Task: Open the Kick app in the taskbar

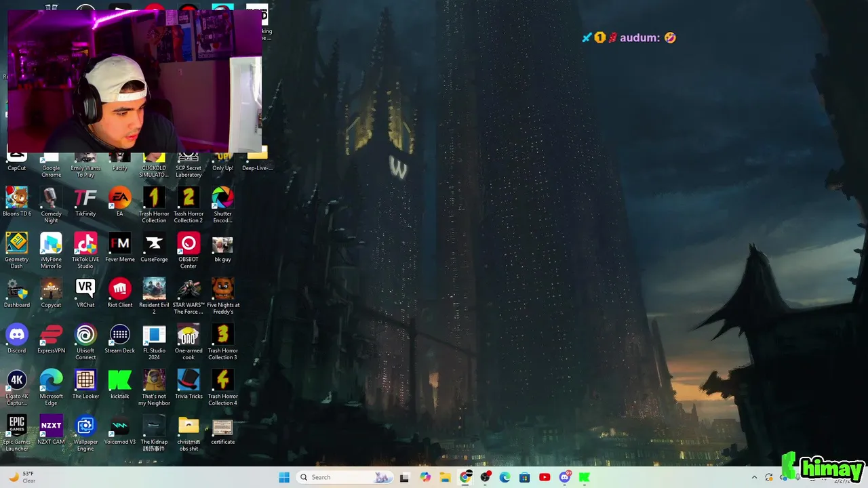Action: (585, 477)
